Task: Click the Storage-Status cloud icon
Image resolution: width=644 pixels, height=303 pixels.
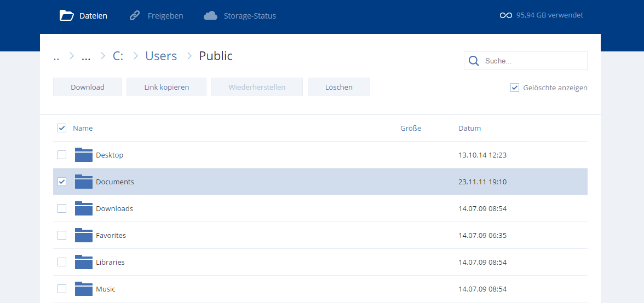Action: point(210,15)
